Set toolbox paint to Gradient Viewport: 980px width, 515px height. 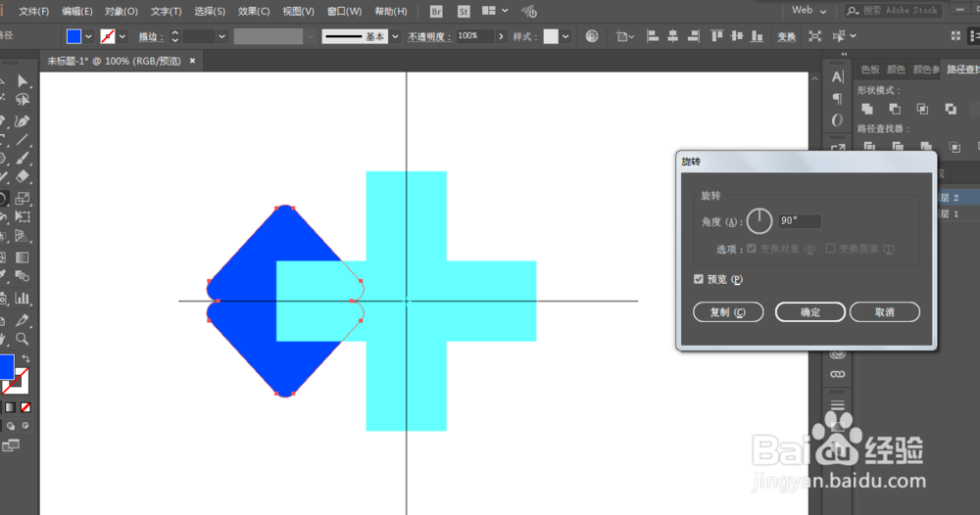[11, 407]
